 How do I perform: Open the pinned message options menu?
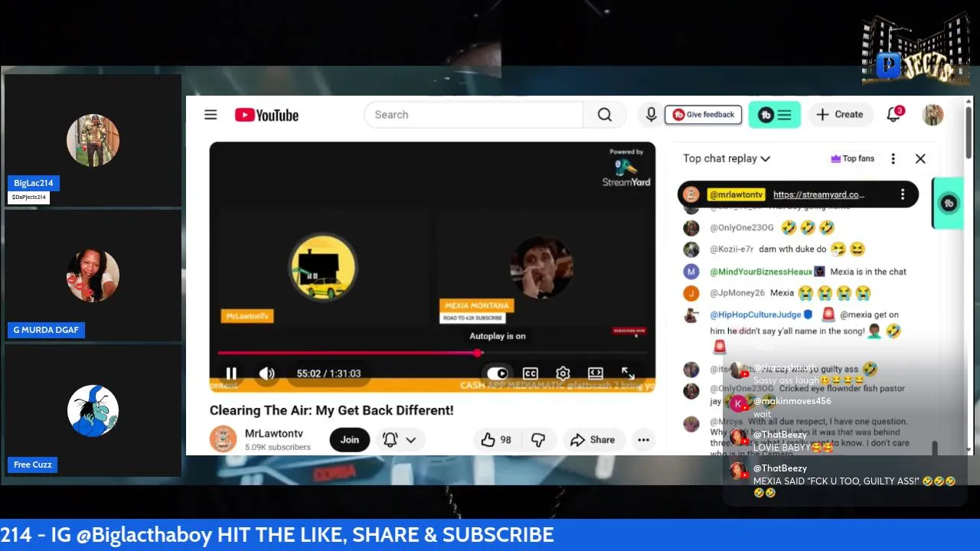pyautogui.click(x=903, y=194)
